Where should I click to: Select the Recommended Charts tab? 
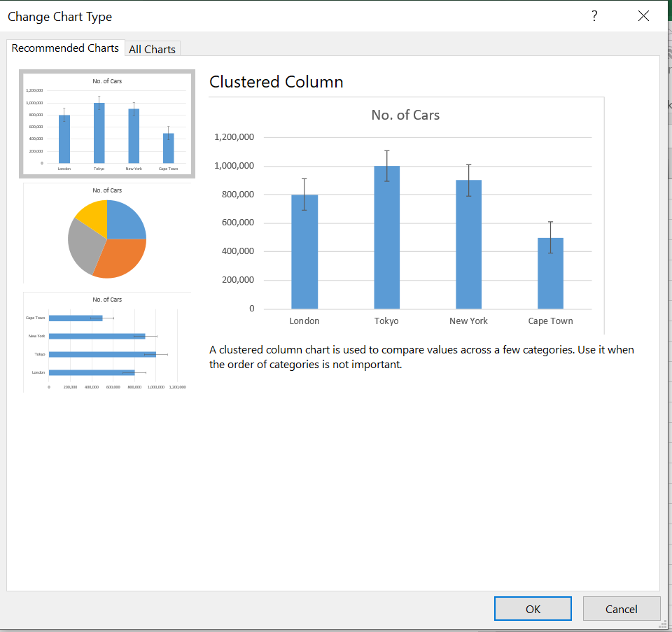point(65,48)
